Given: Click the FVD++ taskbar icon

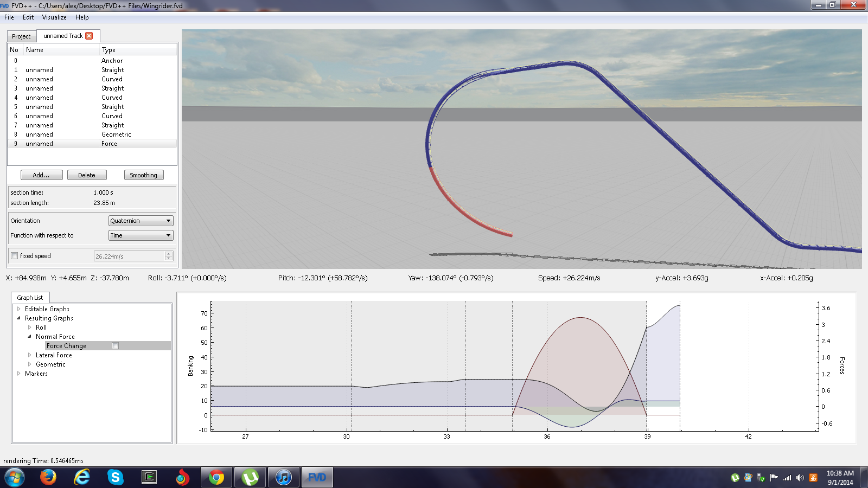Looking at the screenshot, I should click(x=317, y=477).
